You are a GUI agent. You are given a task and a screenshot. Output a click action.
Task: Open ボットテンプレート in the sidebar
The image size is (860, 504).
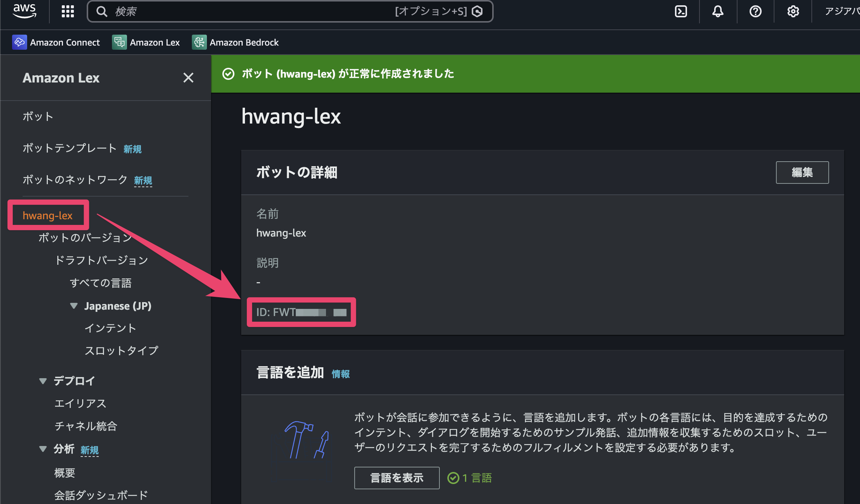tap(70, 148)
